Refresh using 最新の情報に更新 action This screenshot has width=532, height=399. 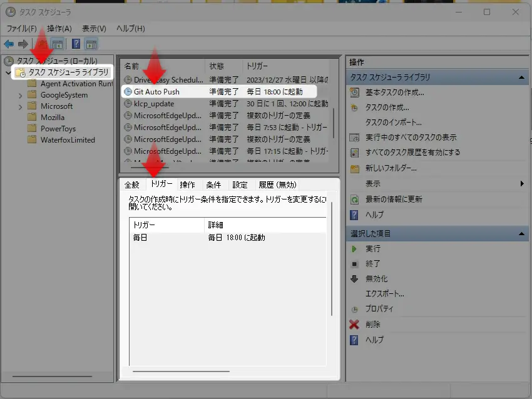(x=394, y=199)
